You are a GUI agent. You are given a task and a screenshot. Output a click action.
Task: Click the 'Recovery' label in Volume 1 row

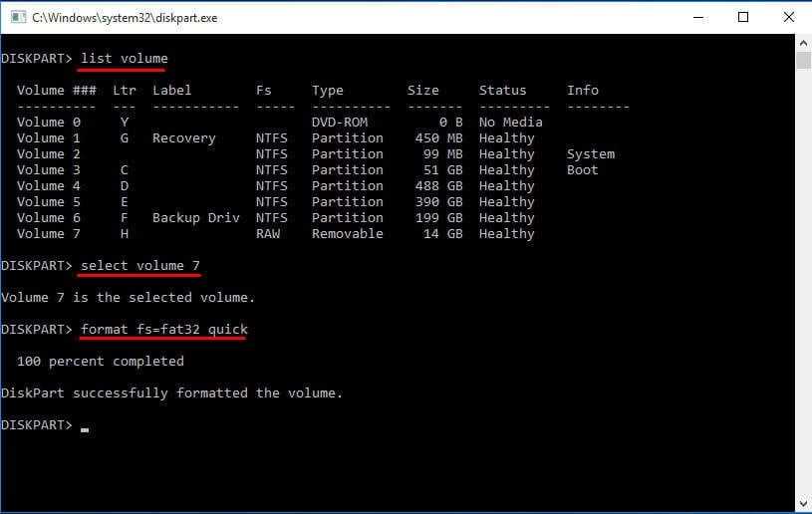[183, 138]
